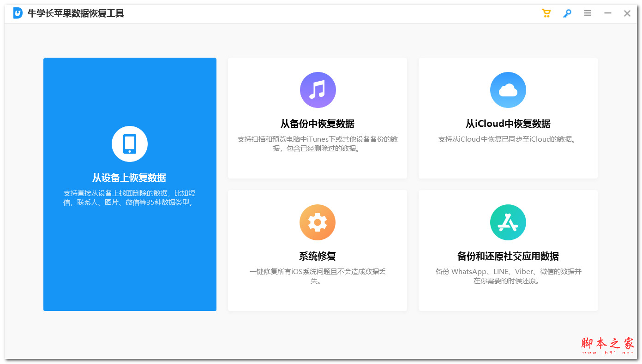This screenshot has height=364, width=642.
Task: Open the 系统修复 feature
Action: (318, 251)
